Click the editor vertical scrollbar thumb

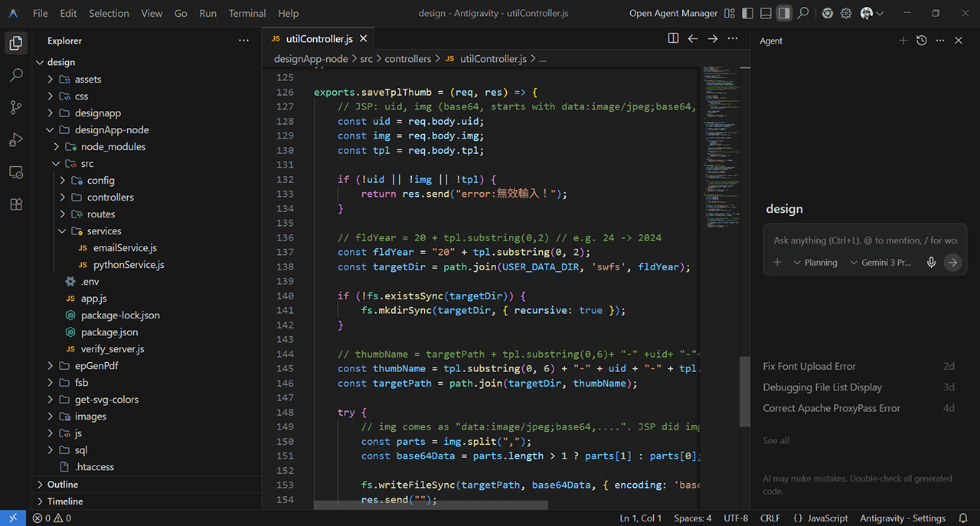point(745,392)
